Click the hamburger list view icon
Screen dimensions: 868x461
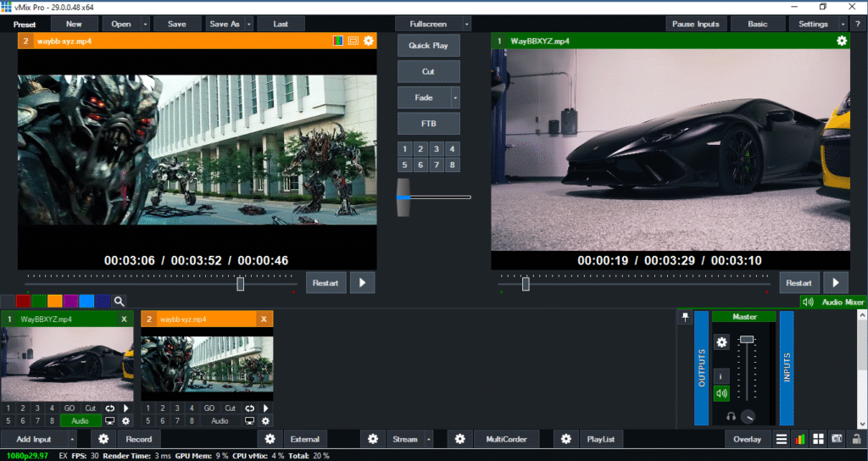[x=781, y=439]
